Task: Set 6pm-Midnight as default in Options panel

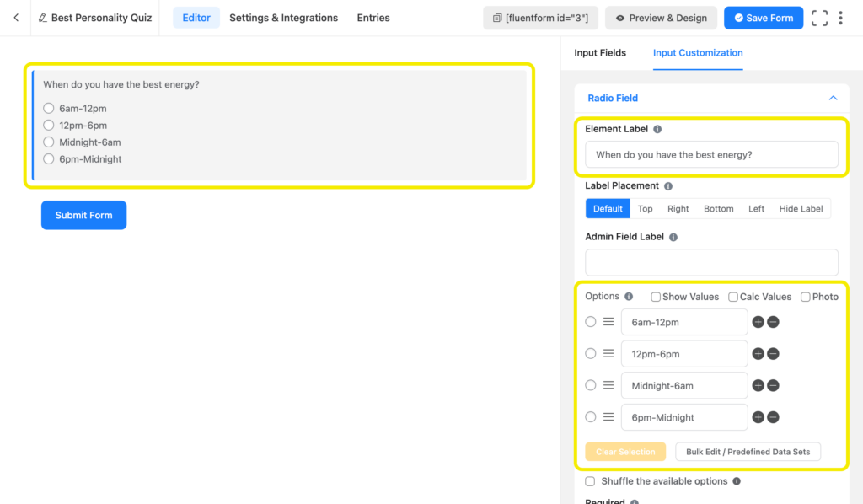Action: [591, 417]
